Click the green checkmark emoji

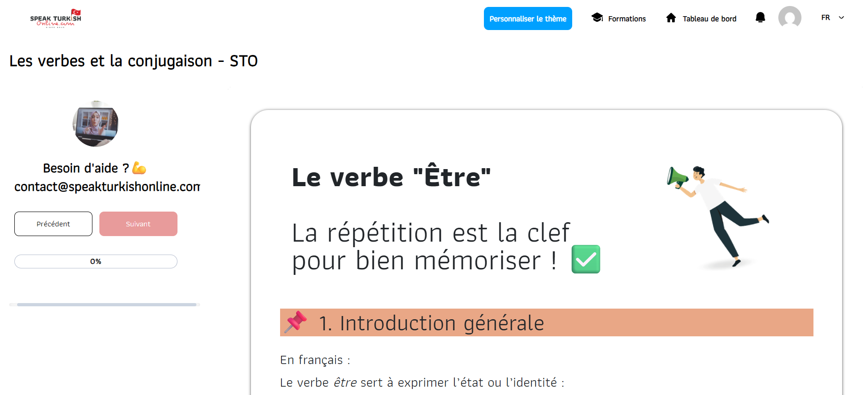(x=586, y=259)
